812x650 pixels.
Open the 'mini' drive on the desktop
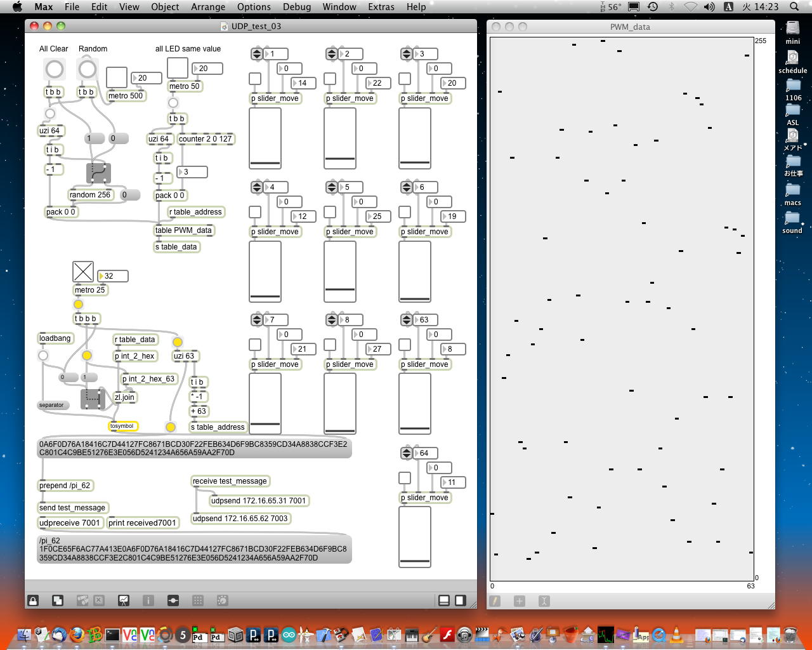click(793, 29)
